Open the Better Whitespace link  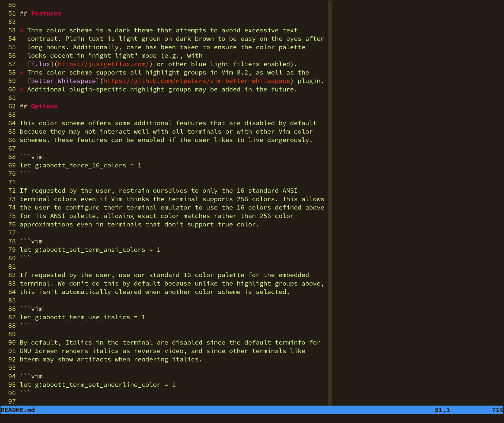[x=63, y=81]
